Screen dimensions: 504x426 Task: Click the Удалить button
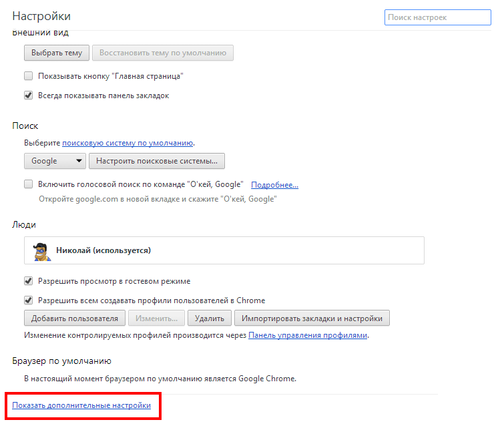[210, 318]
